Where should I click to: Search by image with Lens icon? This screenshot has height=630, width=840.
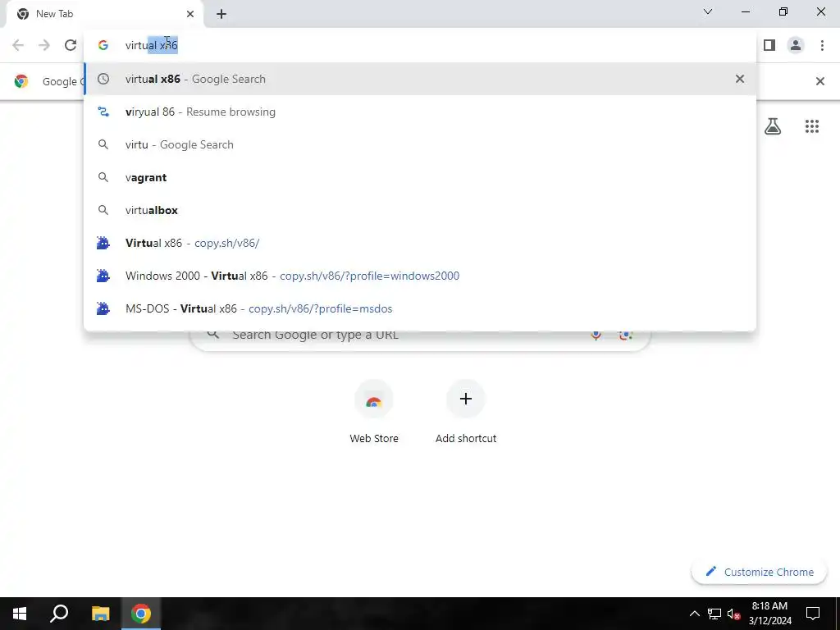[625, 336]
